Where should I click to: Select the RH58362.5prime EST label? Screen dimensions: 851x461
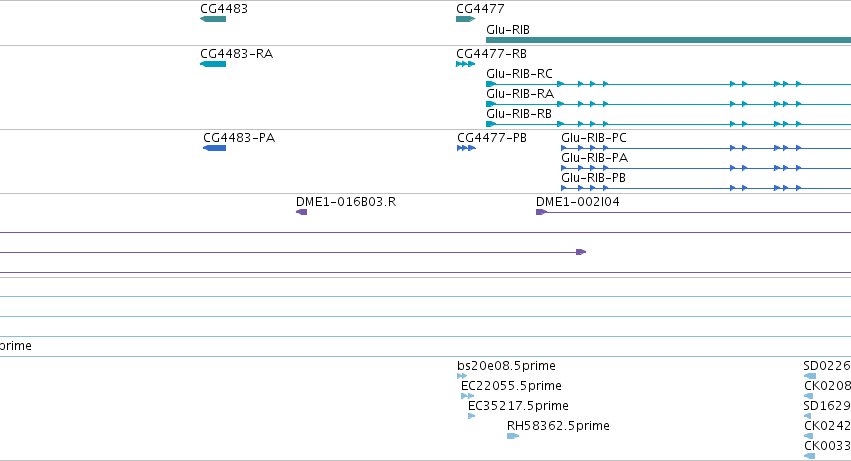[558, 426]
